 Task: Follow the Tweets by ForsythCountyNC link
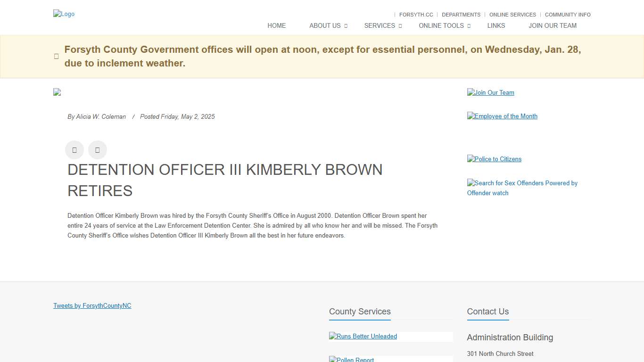tap(92, 306)
